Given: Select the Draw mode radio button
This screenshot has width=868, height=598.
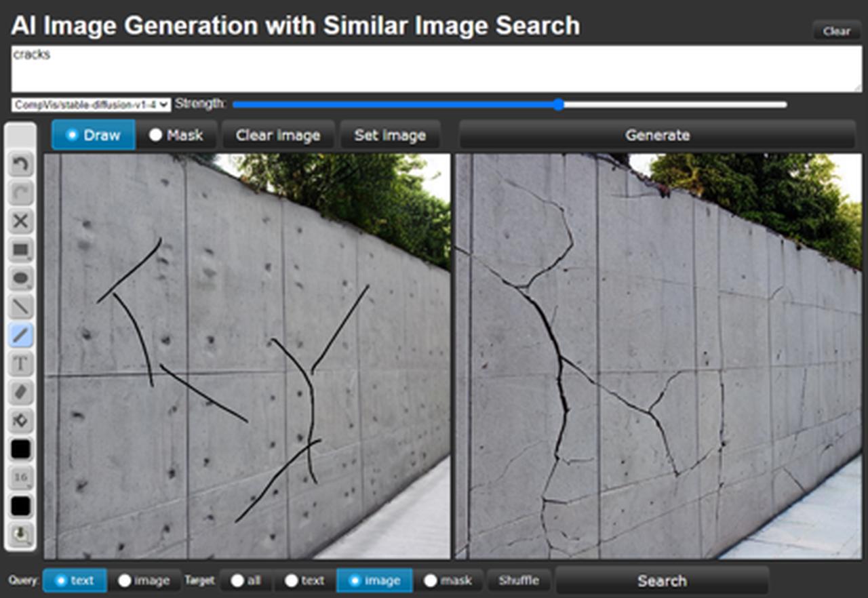Looking at the screenshot, I should point(94,135).
